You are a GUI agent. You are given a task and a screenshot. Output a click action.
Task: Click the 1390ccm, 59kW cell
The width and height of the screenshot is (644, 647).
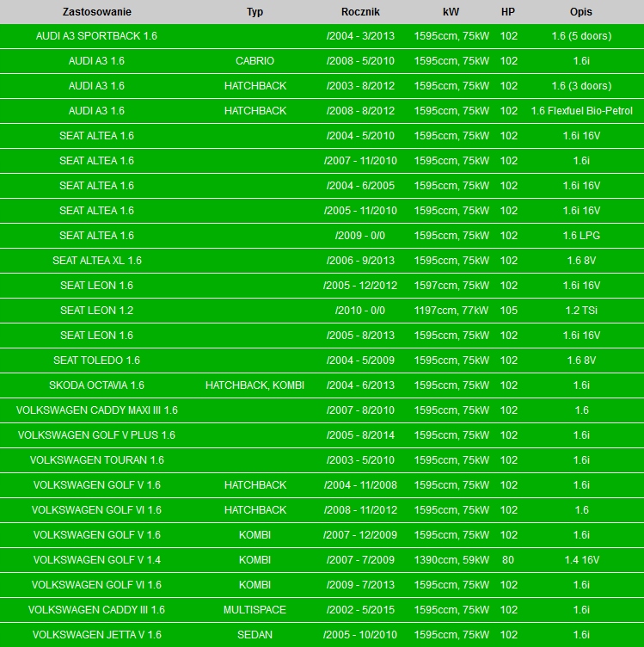tap(451, 560)
